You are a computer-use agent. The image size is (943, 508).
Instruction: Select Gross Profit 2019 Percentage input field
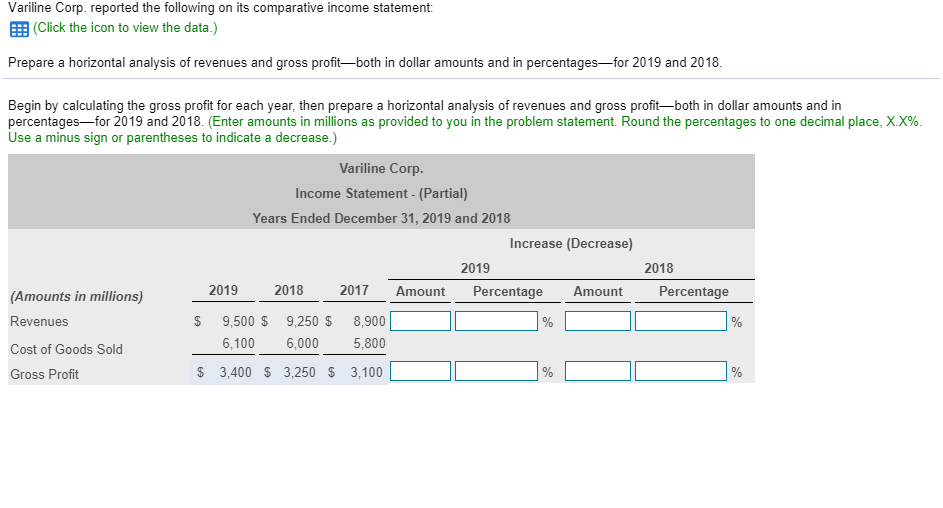(x=496, y=371)
